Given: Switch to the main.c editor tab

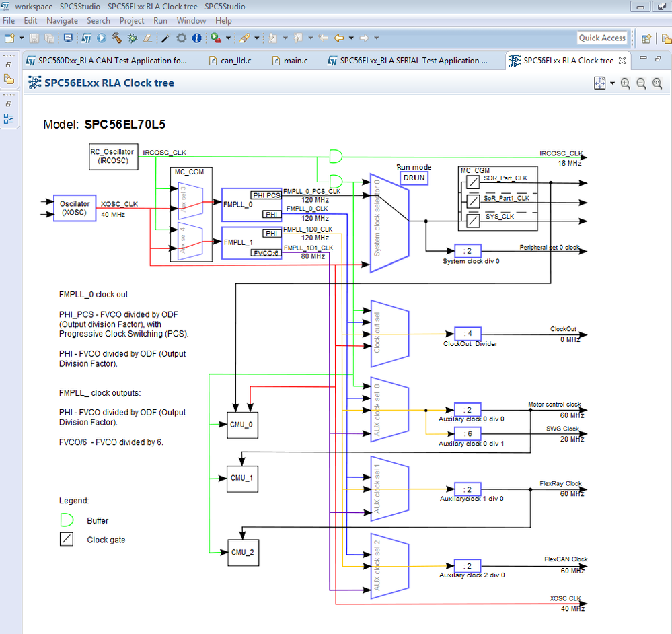Looking at the screenshot, I should coord(290,61).
